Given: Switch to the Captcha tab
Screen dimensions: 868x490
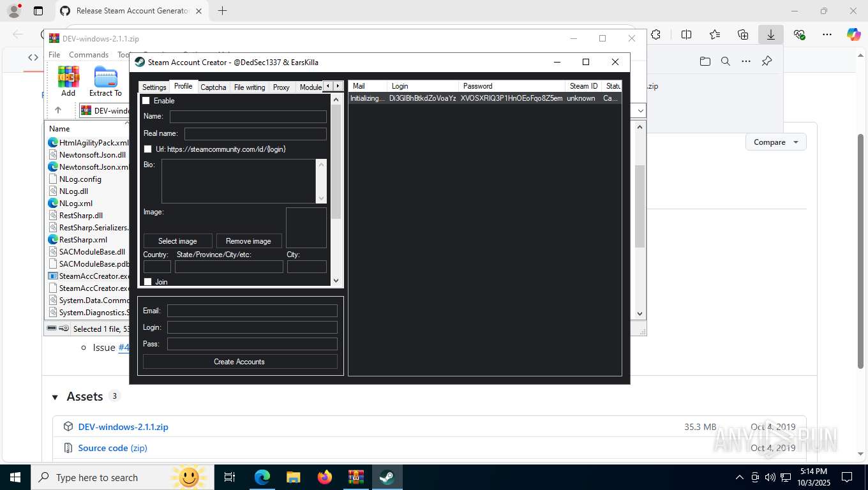Looking at the screenshot, I should tap(213, 87).
